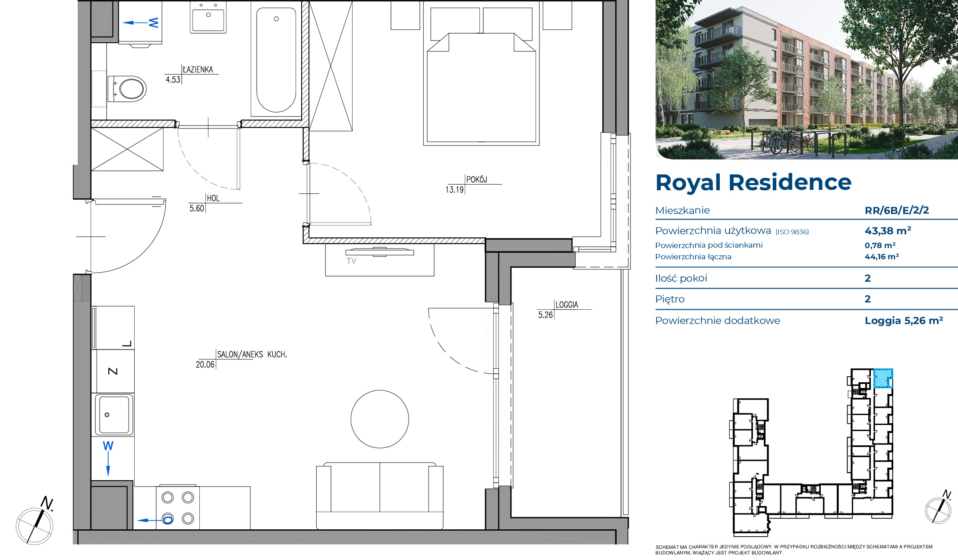
Task: Click the four-burner cooktop symbol
Action: pos(177,508)
